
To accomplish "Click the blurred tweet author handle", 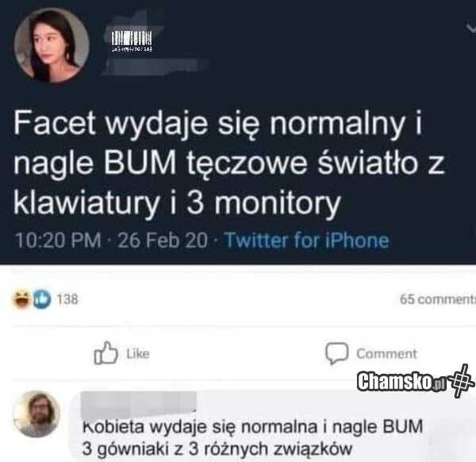I will click(x=155, y=67).
